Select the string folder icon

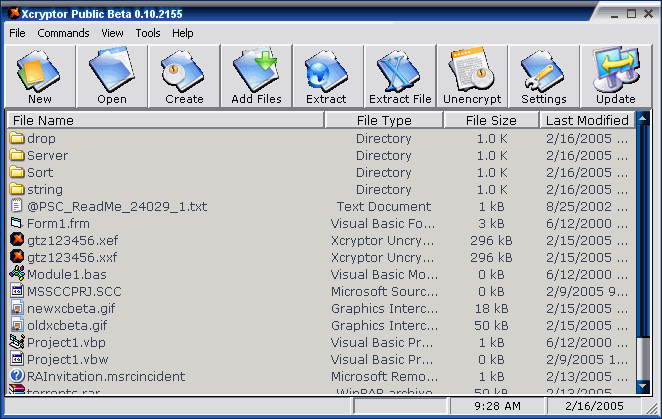click(x=17, y=188)
